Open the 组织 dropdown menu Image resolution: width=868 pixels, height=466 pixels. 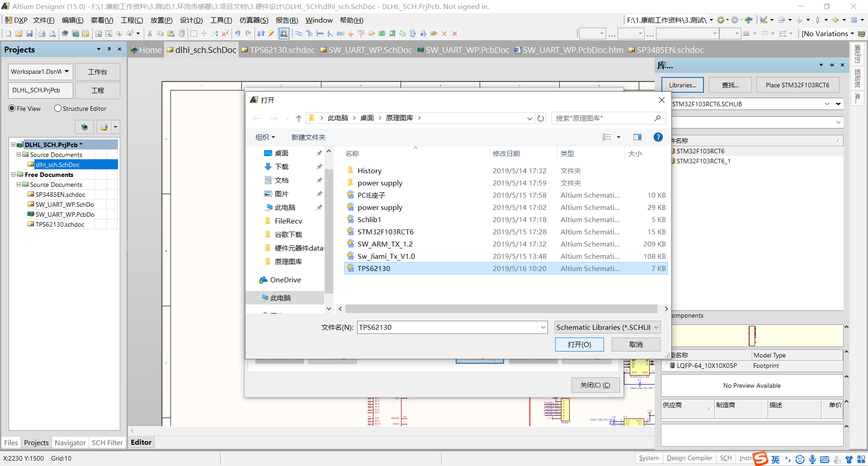pyautogui.click(x=265, y=137)
